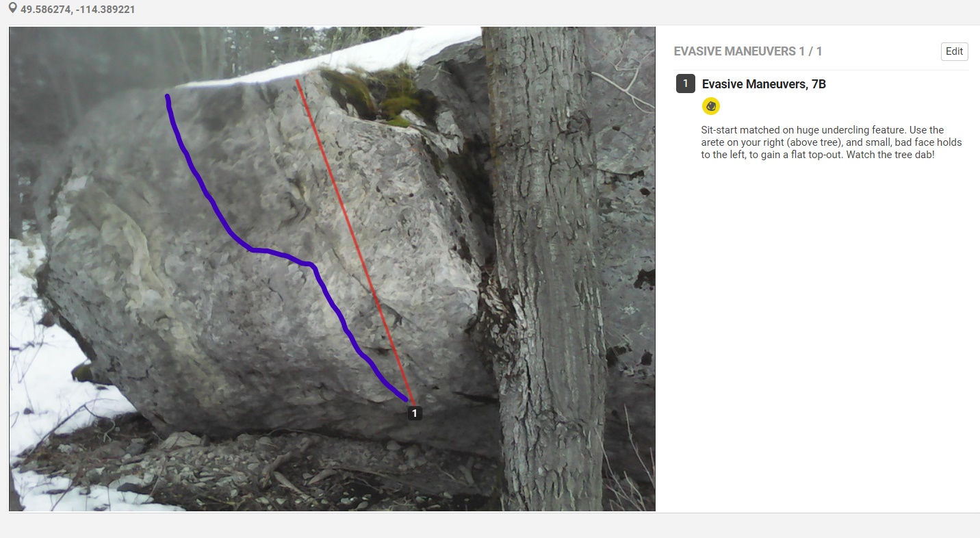
Task: Select route marker 1 on the photo
Action: (415, 413)
